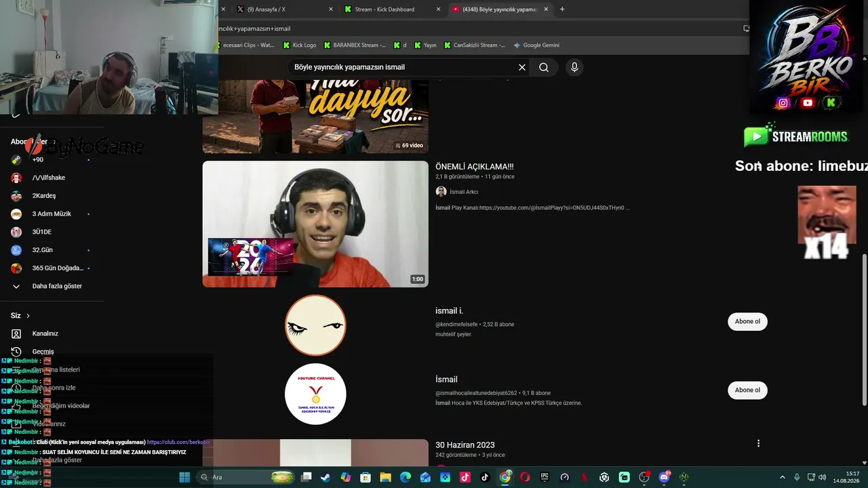868x488 pixels.
Task: Open İsmail Arkcı channel name link
Action: pos(464,192)
